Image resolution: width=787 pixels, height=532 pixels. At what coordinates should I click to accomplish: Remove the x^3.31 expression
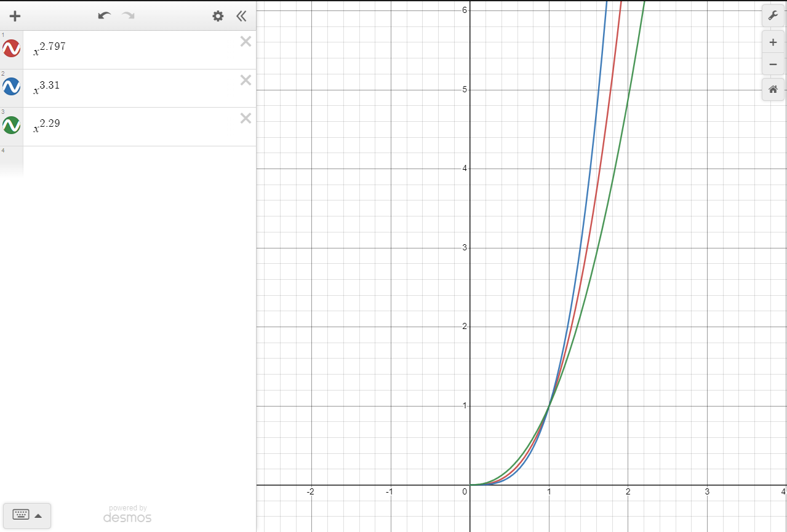tap(246, 79)
